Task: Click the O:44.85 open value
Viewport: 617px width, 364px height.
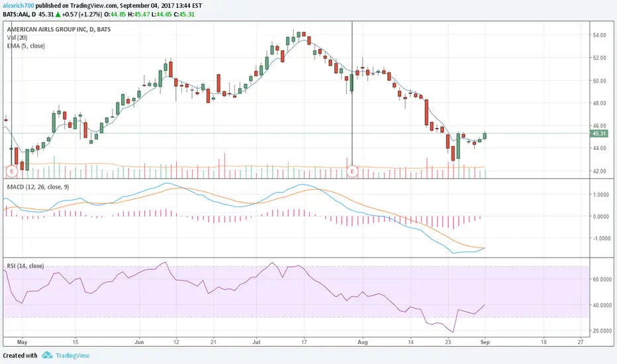Action: point(115,15)
